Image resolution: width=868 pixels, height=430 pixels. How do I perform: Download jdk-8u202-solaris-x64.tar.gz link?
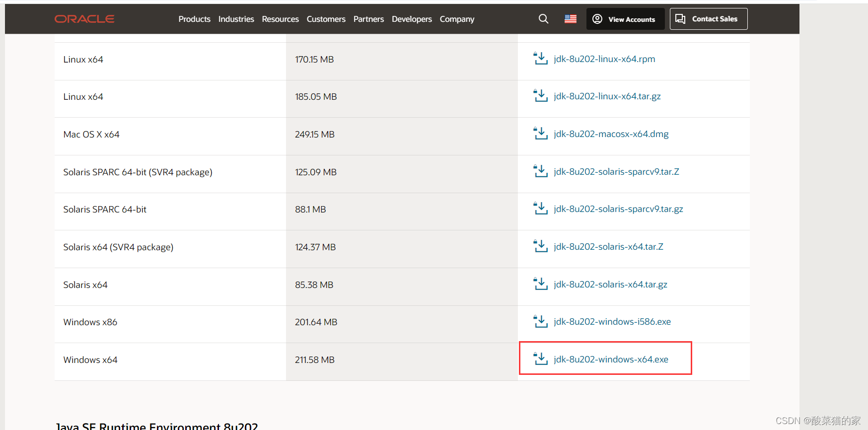click(x=610, y=284)
